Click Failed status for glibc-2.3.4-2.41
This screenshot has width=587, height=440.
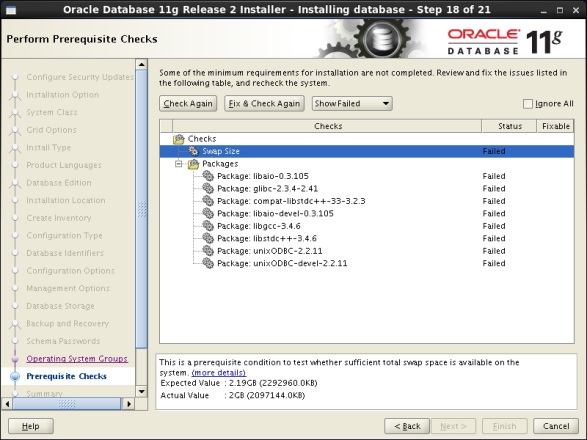pos(494,188)
